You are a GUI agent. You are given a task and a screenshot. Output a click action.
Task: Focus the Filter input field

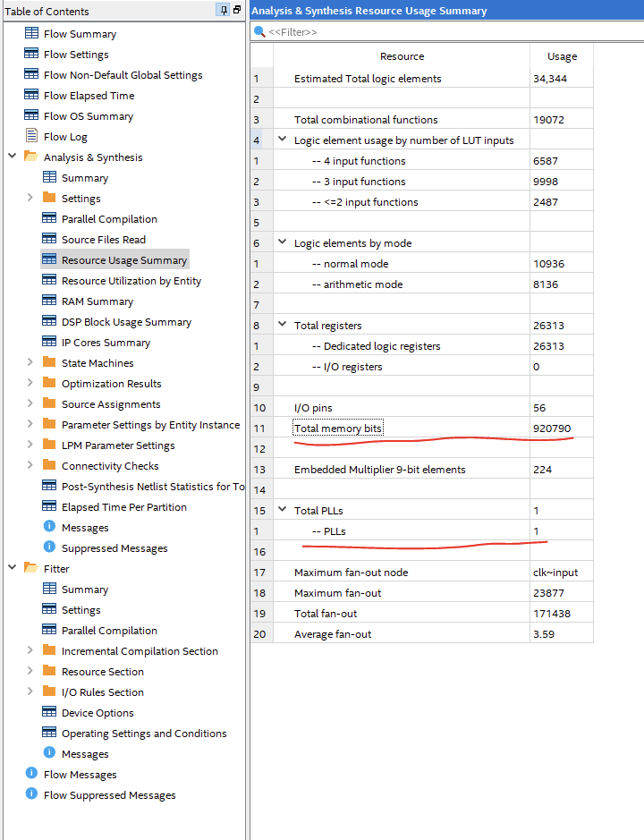coord(447,32)
